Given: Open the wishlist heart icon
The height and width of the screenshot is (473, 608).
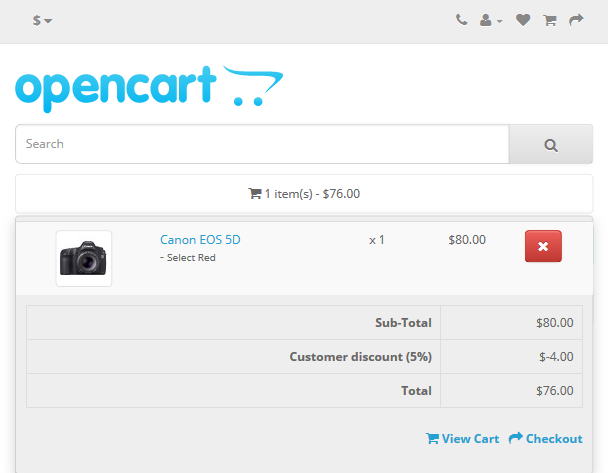Looking at the screenshot, I should 523,20.
